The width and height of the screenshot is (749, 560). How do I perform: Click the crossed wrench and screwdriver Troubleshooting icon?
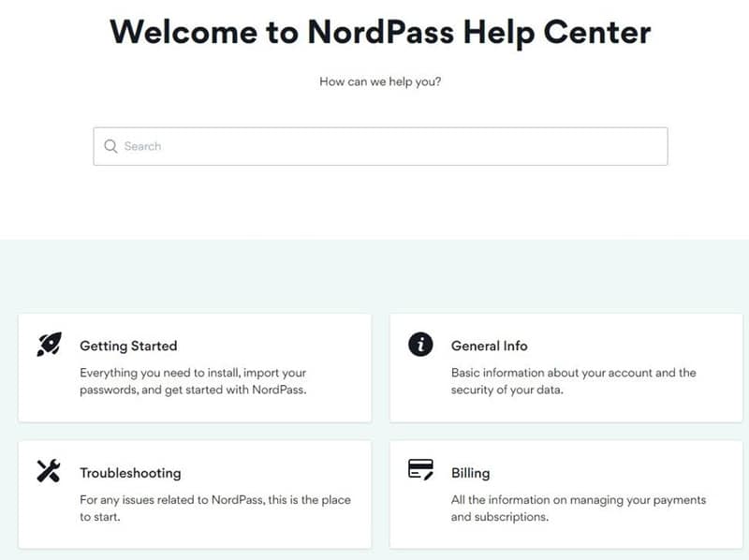point(49,471)
